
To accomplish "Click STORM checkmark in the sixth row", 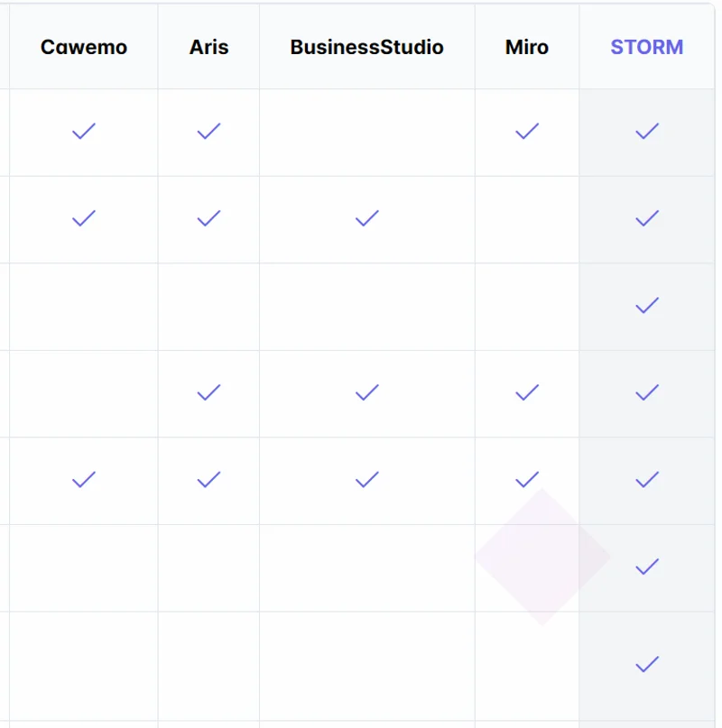I will (647, 567).
